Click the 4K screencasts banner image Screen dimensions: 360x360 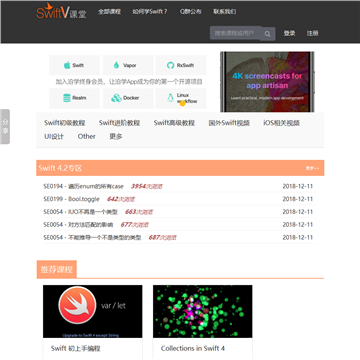267,82
